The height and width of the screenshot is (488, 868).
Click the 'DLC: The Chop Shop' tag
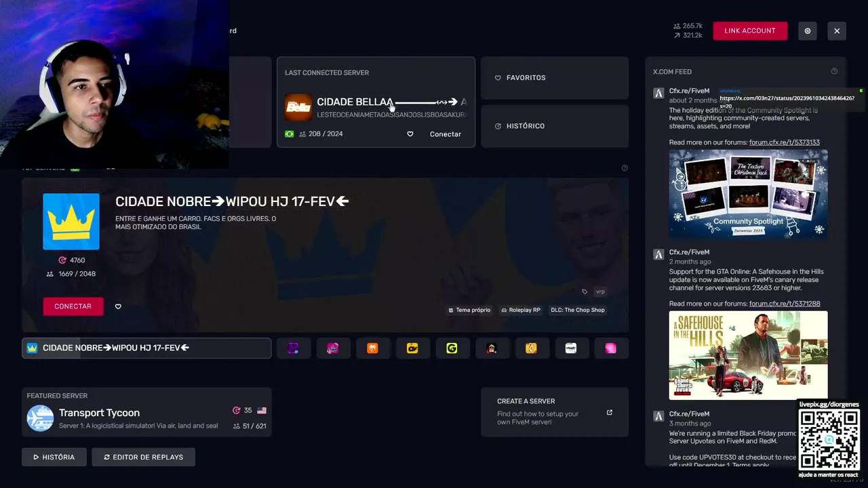(x=578, y=310)
